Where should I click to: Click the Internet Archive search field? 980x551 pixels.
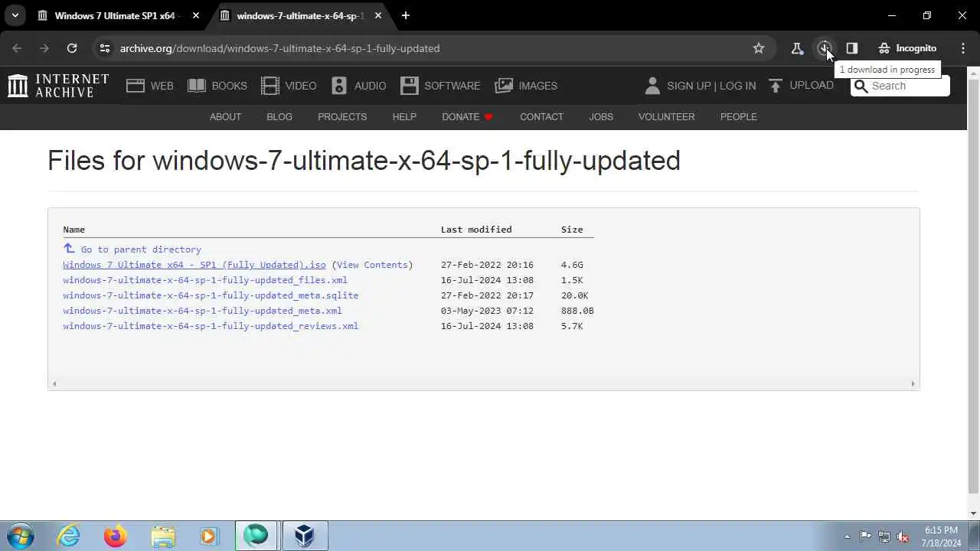pos(900,86)
